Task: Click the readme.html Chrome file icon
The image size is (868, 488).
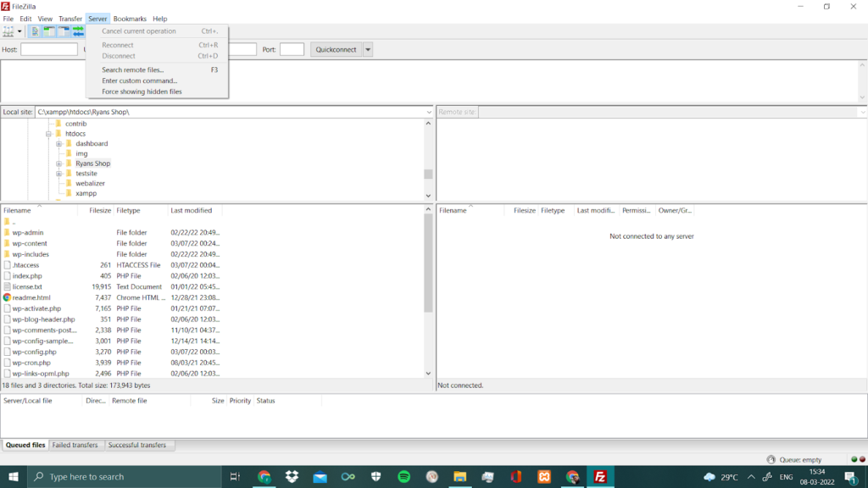Action: 7,297
